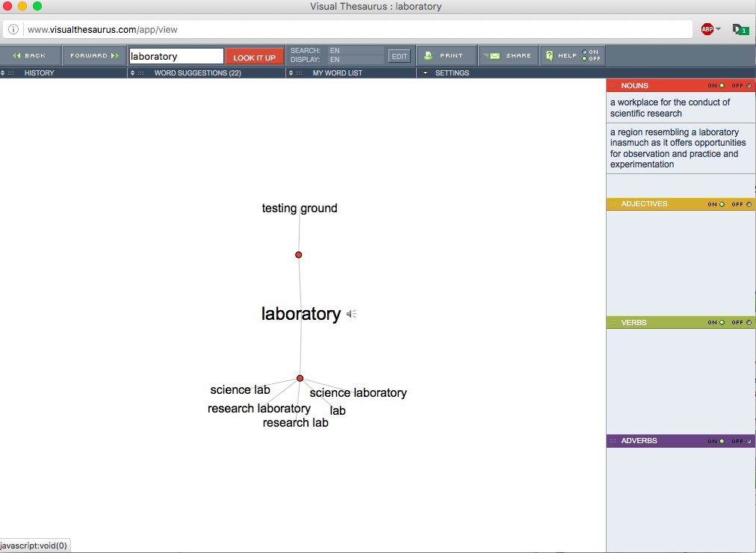Image resolution: width=756 pixels, height=553 pixels.
Task: Click into the laboratory search field
Action: (176, 56)
